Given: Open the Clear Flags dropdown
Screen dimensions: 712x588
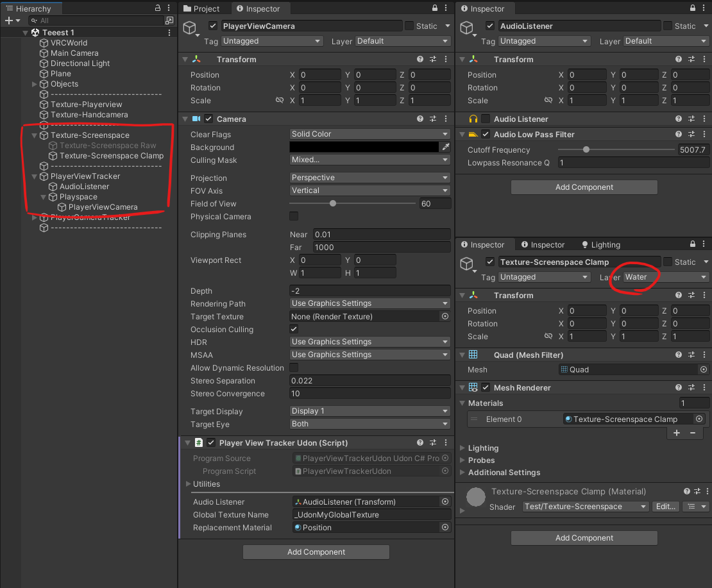Looking at the screenshot, I should coord(369,133).
